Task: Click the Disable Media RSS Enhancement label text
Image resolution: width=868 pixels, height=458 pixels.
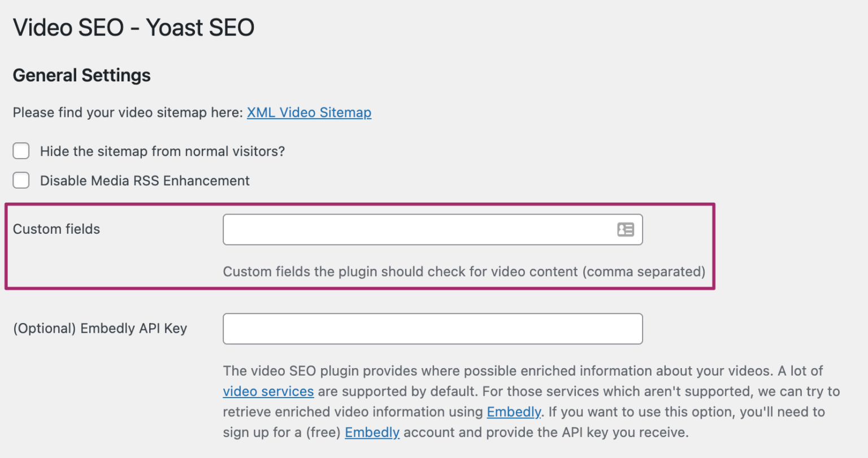Action: tap(144, 180)
